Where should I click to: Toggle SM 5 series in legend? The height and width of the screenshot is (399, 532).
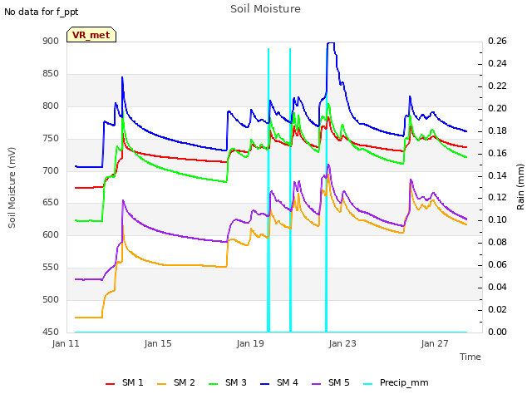pos(331,383)
